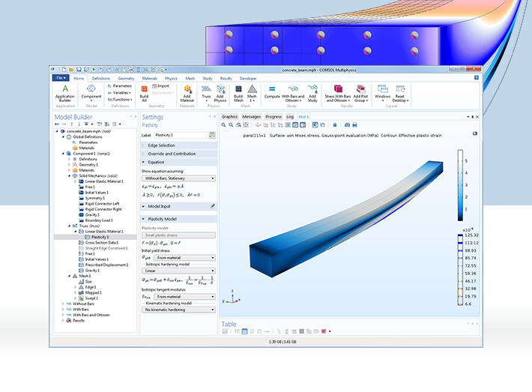This screenshot has height=392, width=532.
Task: Open the Application Builder
Action: pyautogui.click(x=65, y=94)
